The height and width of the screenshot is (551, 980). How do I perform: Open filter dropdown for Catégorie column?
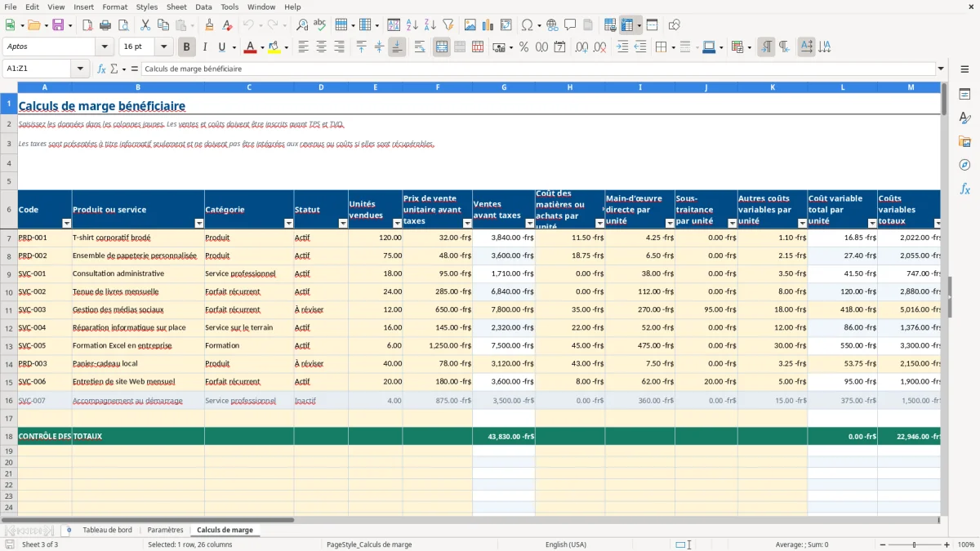[x=288, y=223]
